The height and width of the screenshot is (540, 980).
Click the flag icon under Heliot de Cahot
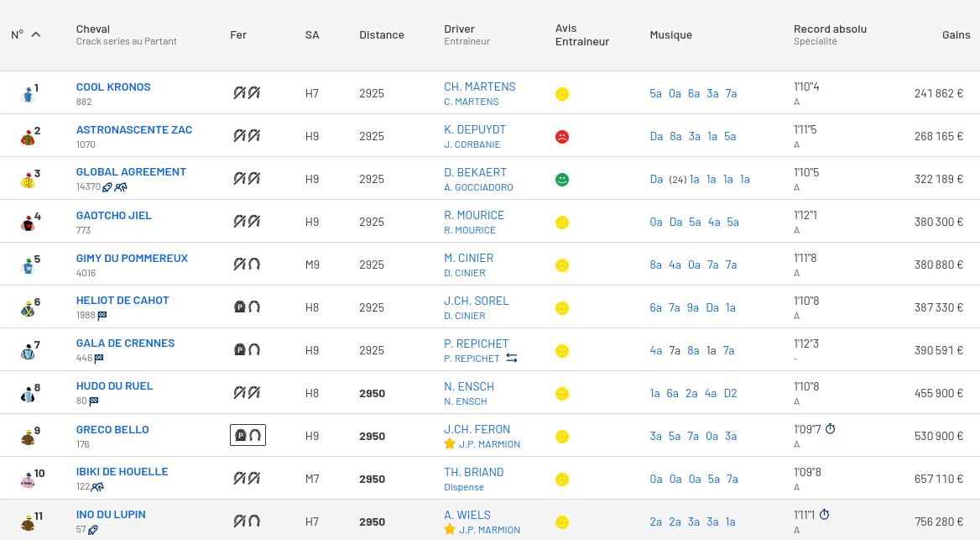pyautogui.click(x=102, y=316)
